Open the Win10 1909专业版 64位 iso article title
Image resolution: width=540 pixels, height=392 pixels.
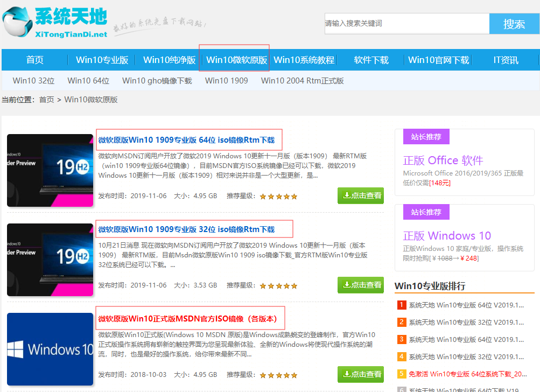(x=186, y=140)
